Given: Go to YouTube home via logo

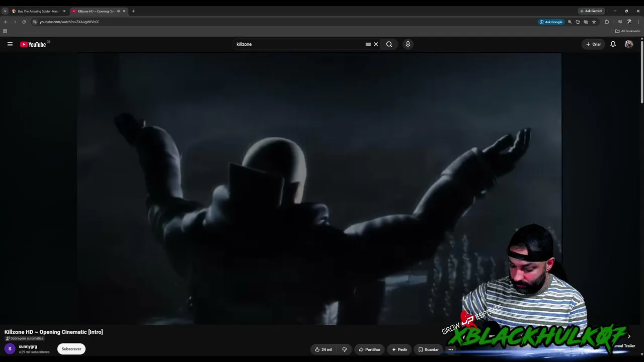Looking at the screenshot, I should (33, 44).
